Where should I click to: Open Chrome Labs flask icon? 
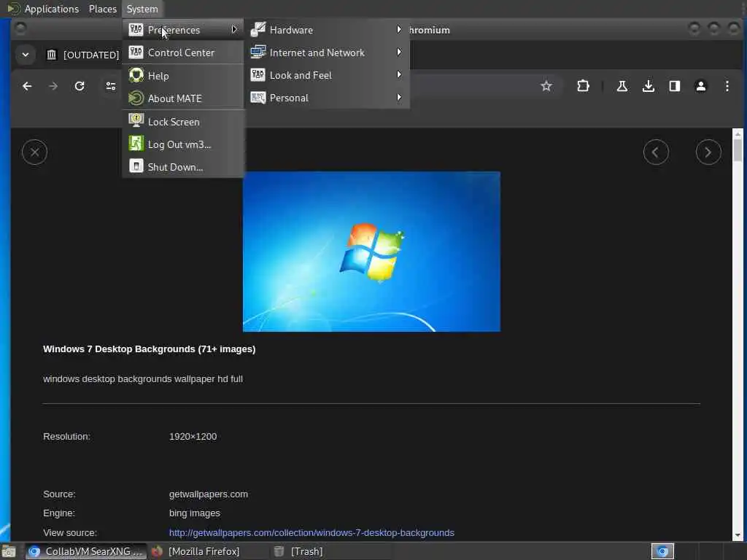click(622, 86)
